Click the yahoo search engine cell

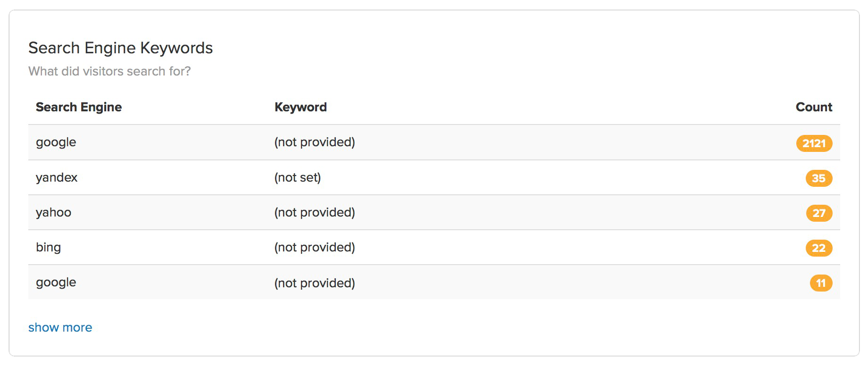[x=54, y=212]
